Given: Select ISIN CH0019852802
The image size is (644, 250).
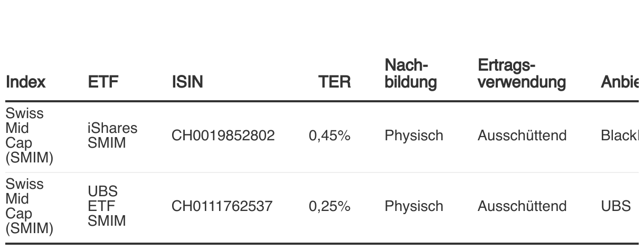Looking at the screenshot, I should [x=223, y=136].
